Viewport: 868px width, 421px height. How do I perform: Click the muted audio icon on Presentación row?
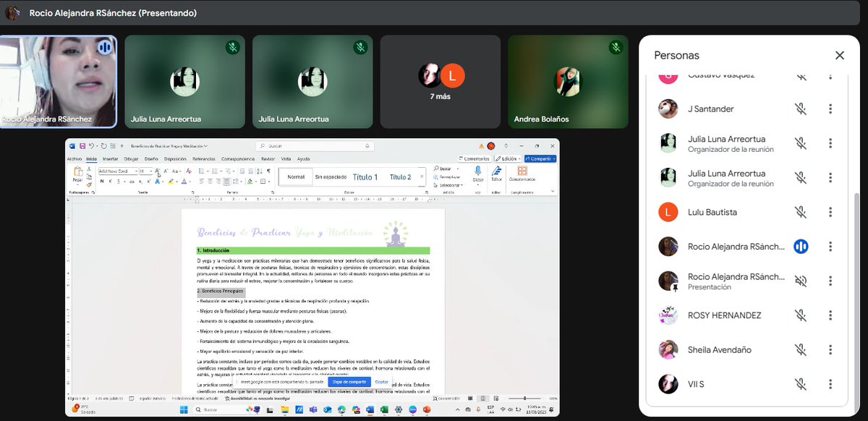[x=800, y=281]
